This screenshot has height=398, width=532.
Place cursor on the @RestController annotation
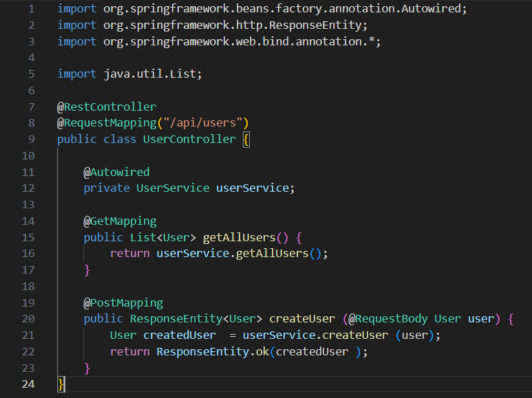[107, 107]
